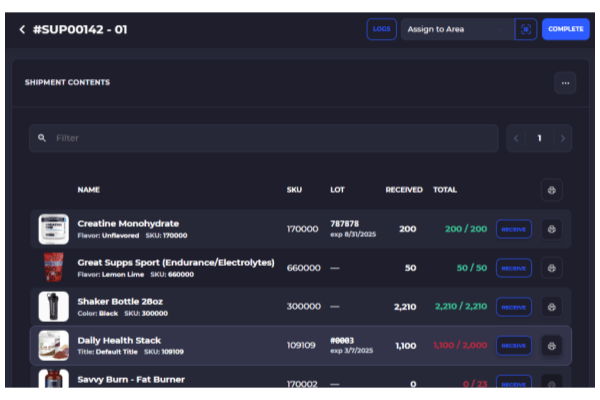Click SKU value 660000 in SKU column

[304, 268]
